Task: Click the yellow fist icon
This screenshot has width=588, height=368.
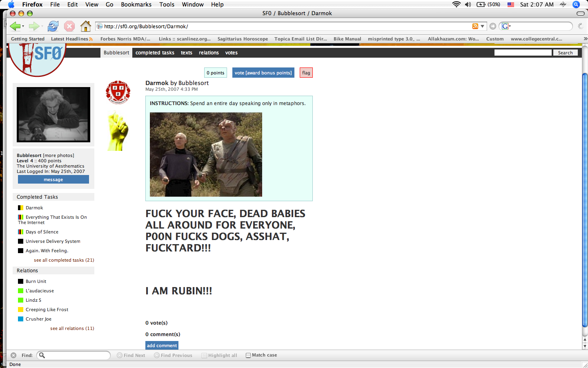Action: [x=118, y=132]
